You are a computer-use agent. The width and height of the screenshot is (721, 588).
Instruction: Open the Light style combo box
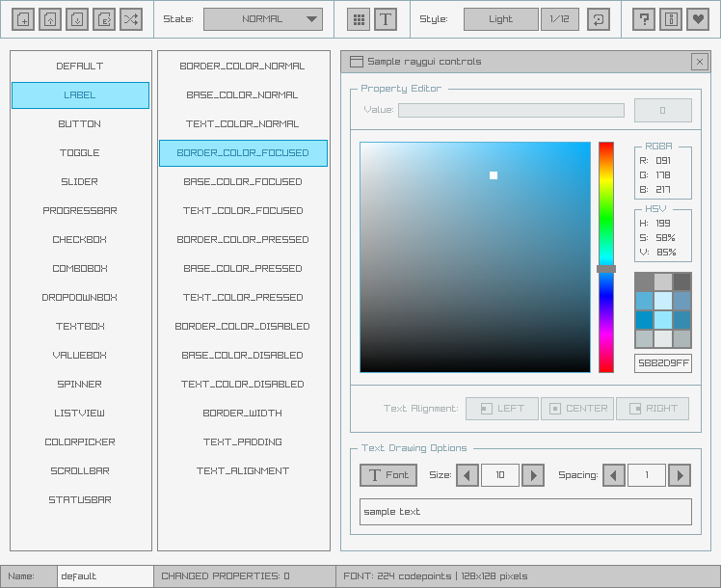point(500,19)
